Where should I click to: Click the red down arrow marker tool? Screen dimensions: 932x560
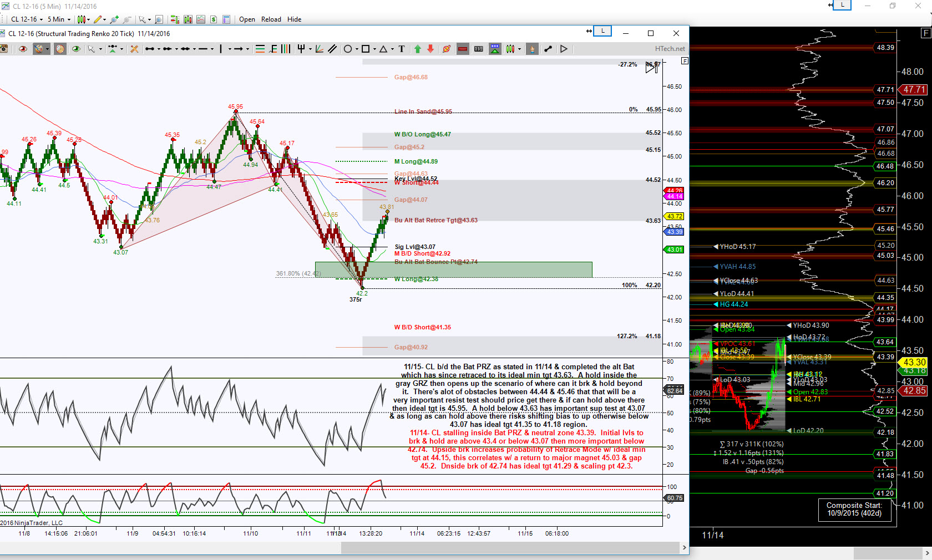[x=430, y=49]
